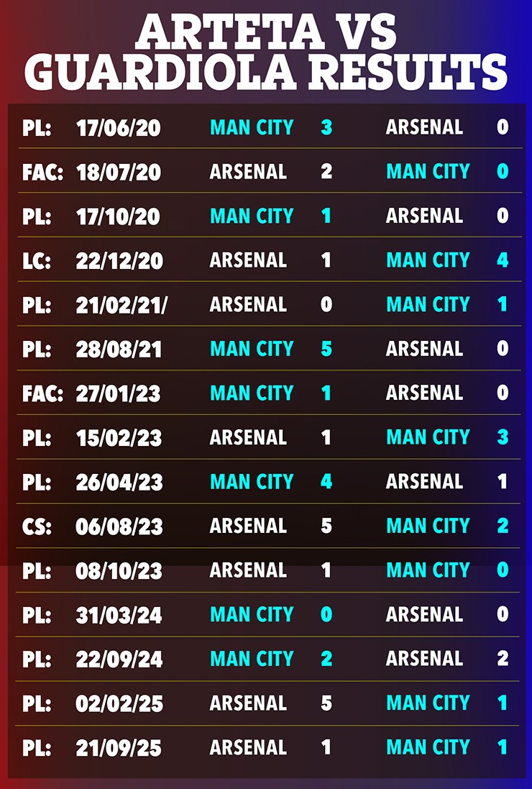Select the 17/06/20 match date

coord(118,128)
